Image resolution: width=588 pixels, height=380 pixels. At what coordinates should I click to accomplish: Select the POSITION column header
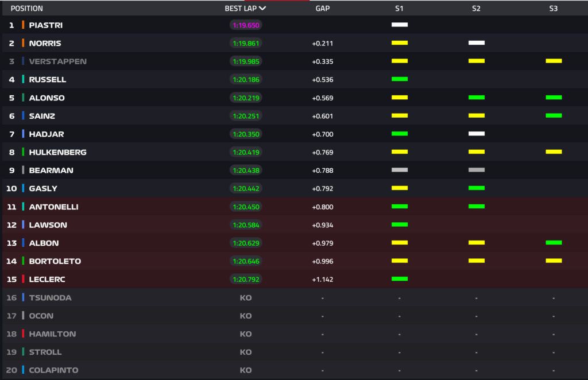coord(26,9)
